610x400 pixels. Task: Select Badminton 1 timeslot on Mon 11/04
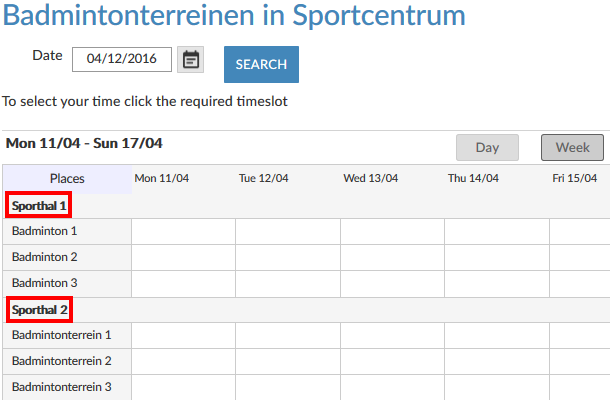click(x=184, y=231)
